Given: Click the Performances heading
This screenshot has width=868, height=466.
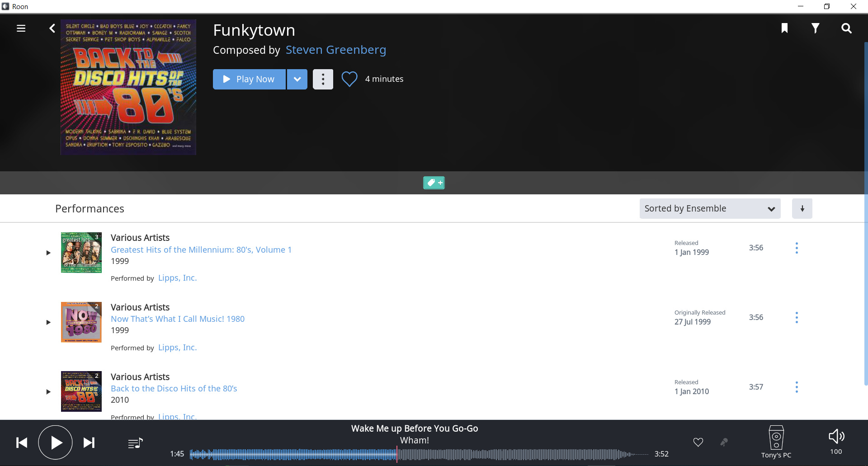Looking at the screenshot, I should (x=90, y=208).
